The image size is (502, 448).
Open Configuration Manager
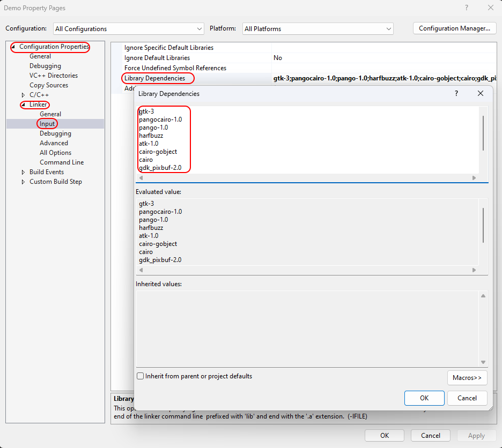(454, 28)
